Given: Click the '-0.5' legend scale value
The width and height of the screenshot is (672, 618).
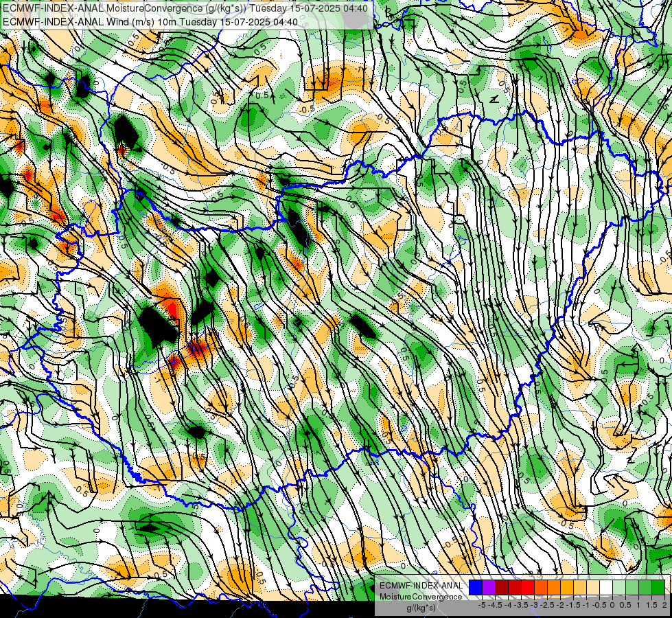Looking at the screenshot, I should tap(599, 605).
